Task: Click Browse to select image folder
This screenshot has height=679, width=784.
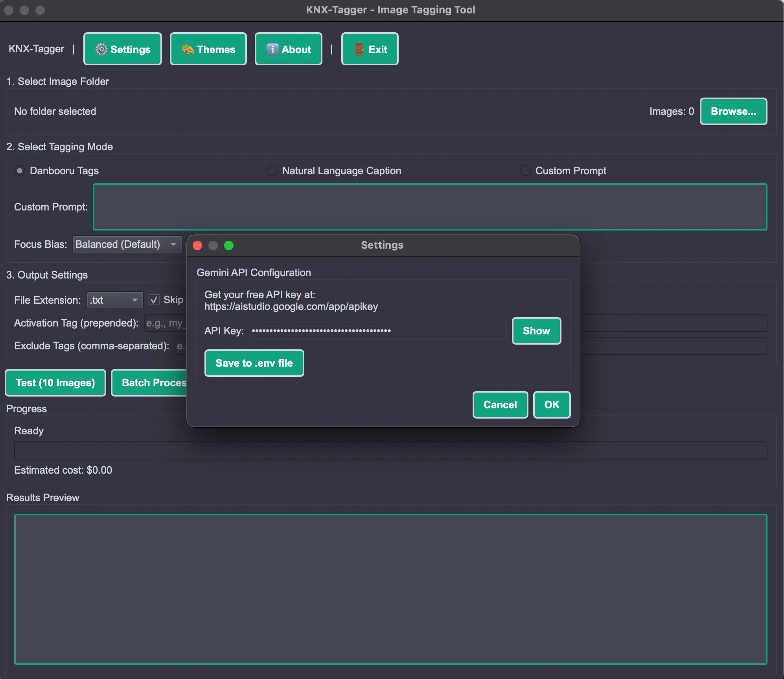Action: (x=733, y=111)
